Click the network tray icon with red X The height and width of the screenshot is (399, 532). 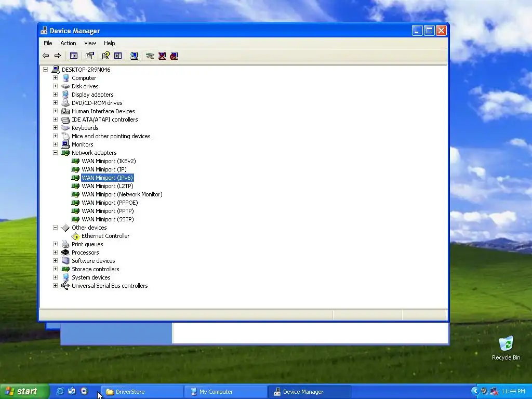[494, 391]
